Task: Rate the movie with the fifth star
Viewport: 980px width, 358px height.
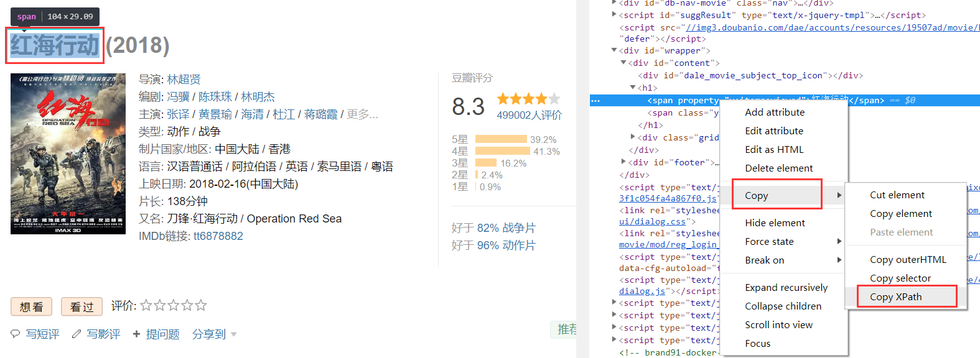Action: pyautogui.click(x=201, y=305)
